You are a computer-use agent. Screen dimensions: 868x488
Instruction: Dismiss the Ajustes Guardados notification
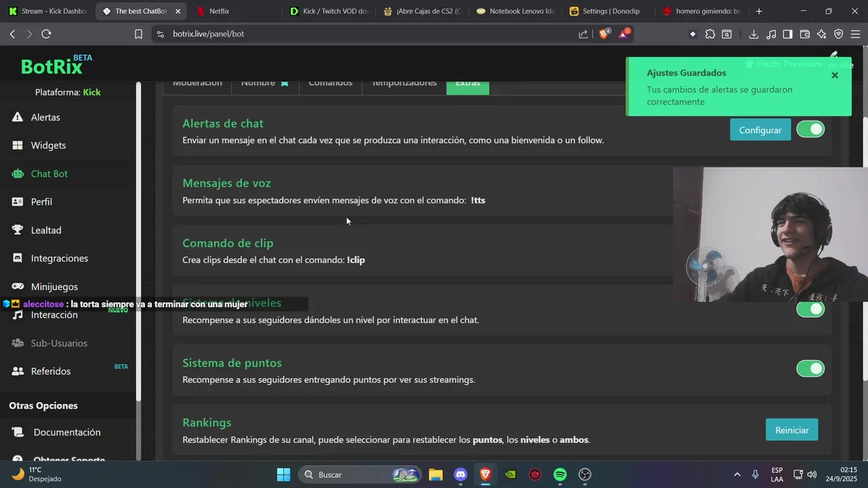click(x=835, y=75)
